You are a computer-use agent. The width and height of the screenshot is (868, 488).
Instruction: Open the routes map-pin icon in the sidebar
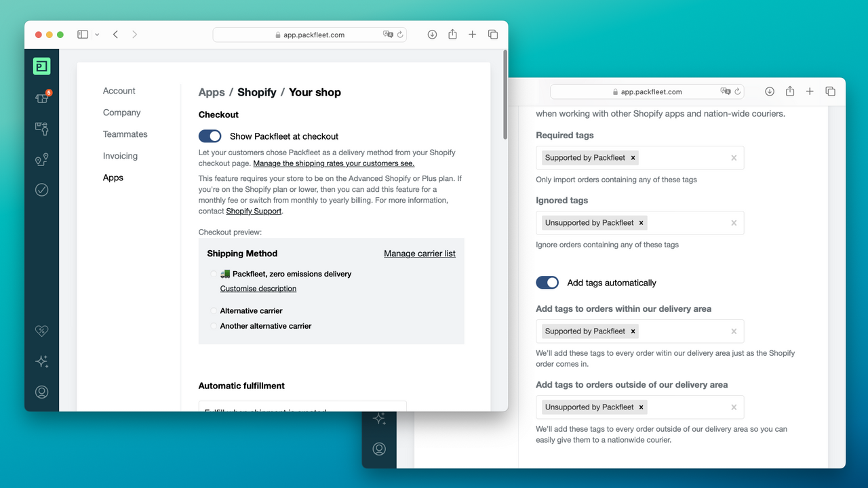point(41,159)
